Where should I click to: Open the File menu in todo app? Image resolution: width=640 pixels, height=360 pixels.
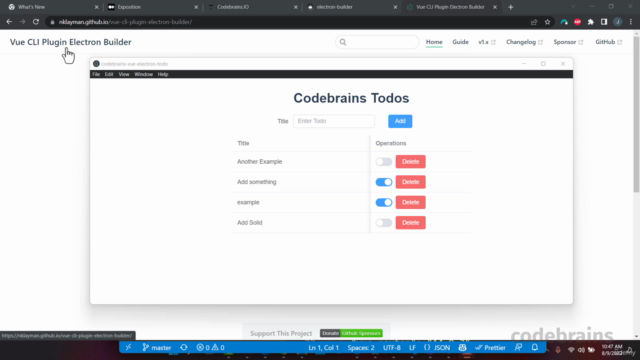[96, 74]
